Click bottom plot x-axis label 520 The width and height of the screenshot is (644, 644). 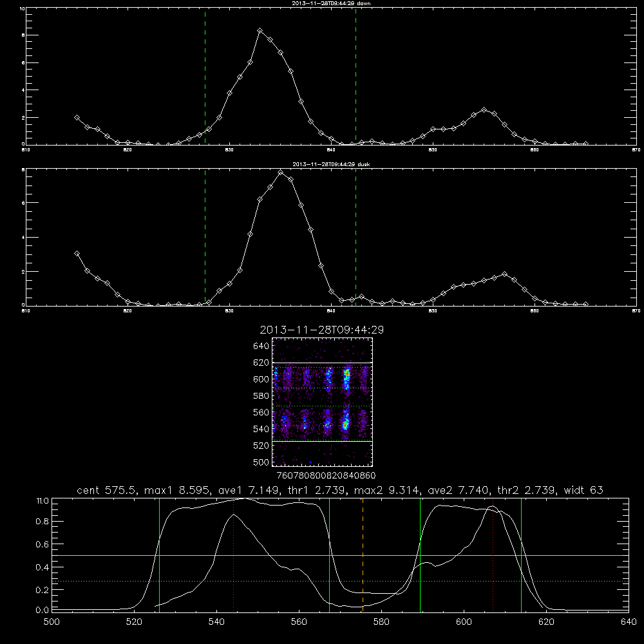[134, 622]
